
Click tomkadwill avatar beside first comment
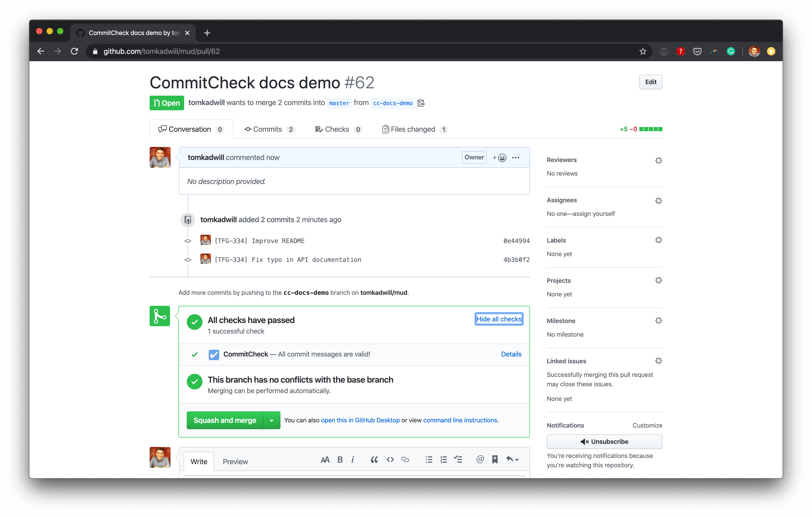tap(160, 157)
